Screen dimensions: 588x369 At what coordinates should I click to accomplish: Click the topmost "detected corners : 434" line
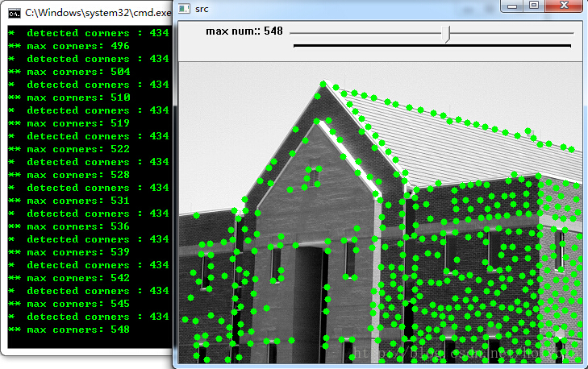tap(89, 33)
